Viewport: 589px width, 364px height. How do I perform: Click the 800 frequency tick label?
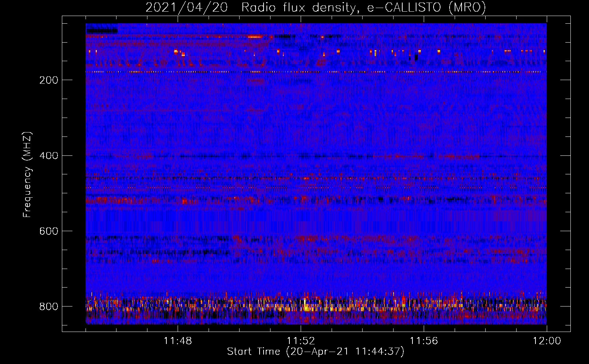click(49, 307)
